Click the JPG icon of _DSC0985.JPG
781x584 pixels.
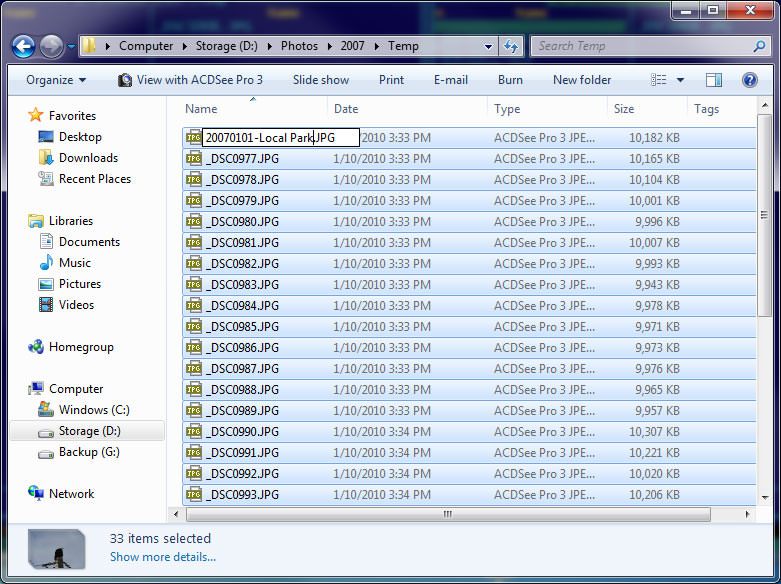point(193,326)
